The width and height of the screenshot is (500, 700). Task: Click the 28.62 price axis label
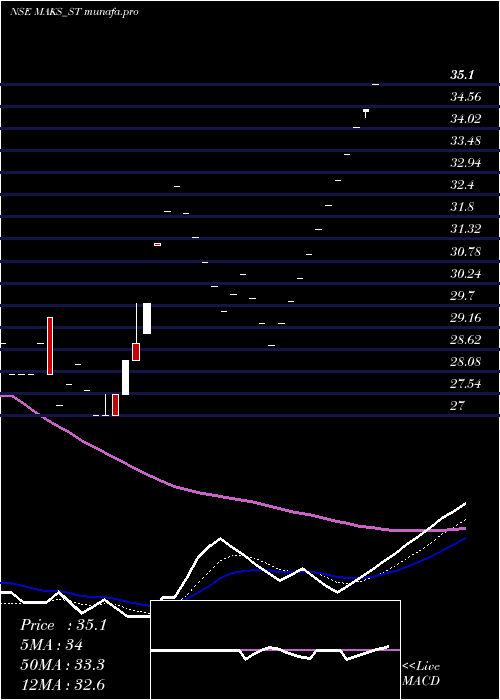pyautogui.click(x=465, y=340)
